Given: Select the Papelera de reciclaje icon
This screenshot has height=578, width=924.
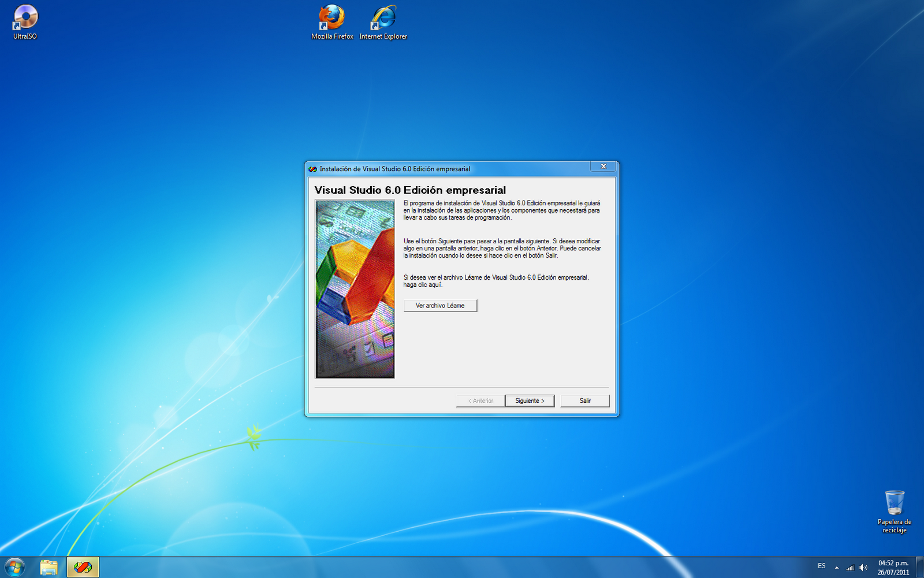Looking at the screenshot, I should 895,512.
